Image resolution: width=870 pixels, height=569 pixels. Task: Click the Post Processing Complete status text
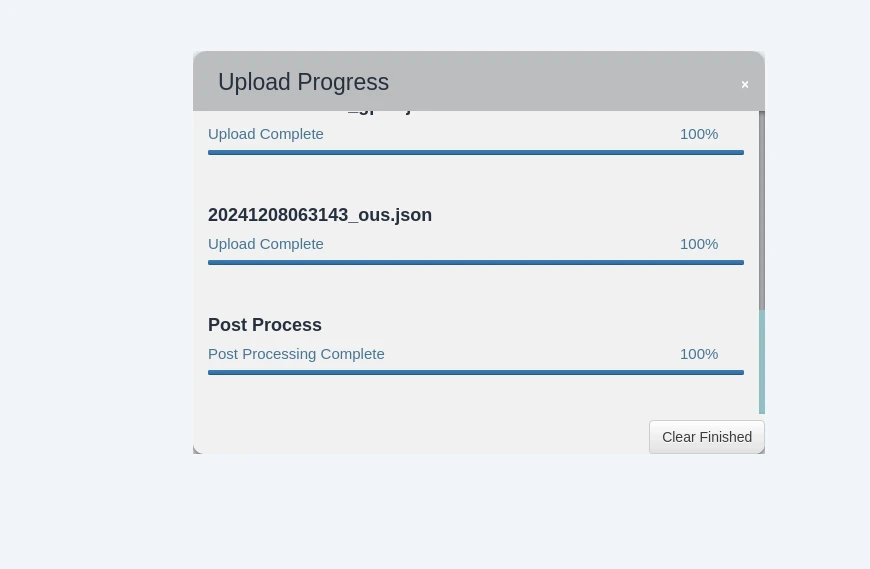pyautogui.click(x=296, y=354)
